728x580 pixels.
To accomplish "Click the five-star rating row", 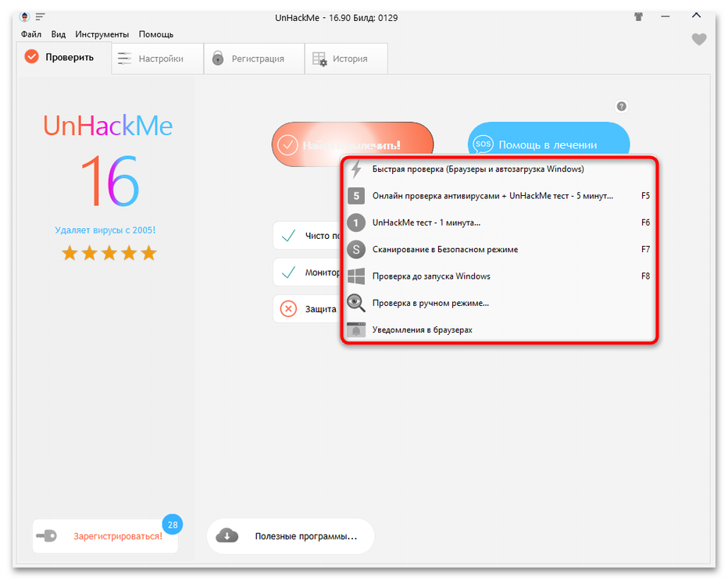I will click(109, 254).
